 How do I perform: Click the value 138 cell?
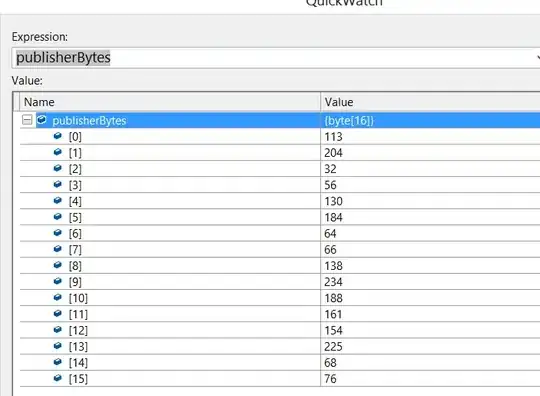tap(333, 266)
